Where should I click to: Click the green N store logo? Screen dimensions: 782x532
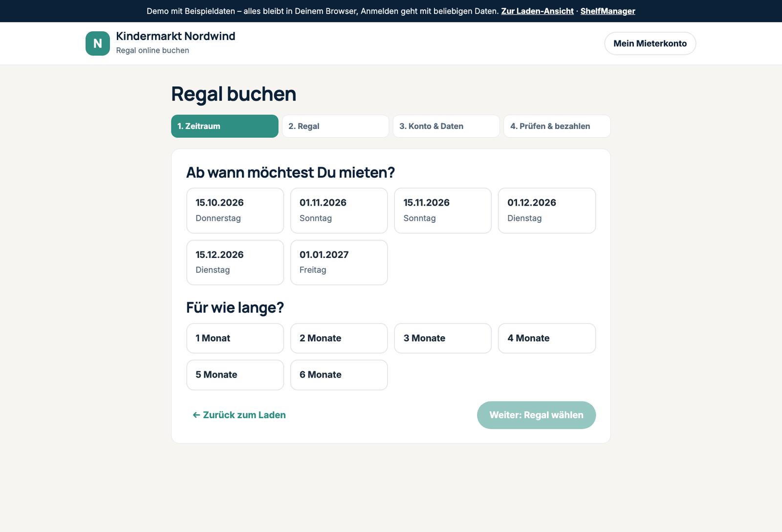tap(98, 43)
